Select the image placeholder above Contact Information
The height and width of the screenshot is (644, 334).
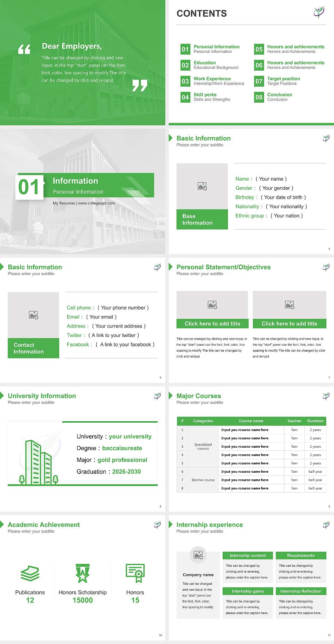coord(33,315)
